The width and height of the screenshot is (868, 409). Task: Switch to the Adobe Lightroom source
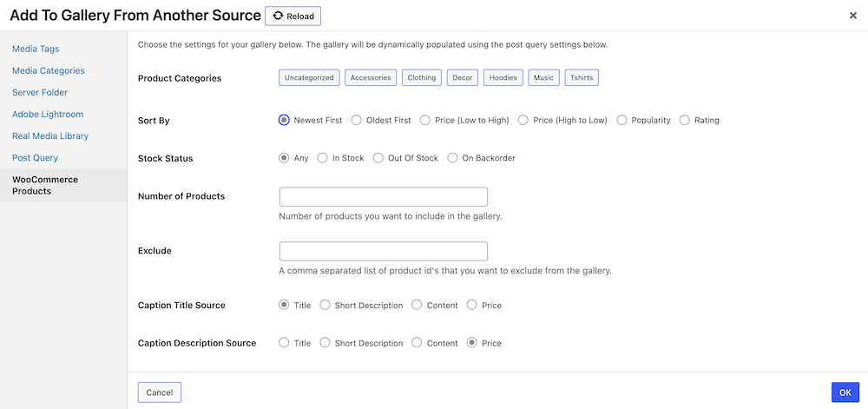tap(48, 114)
